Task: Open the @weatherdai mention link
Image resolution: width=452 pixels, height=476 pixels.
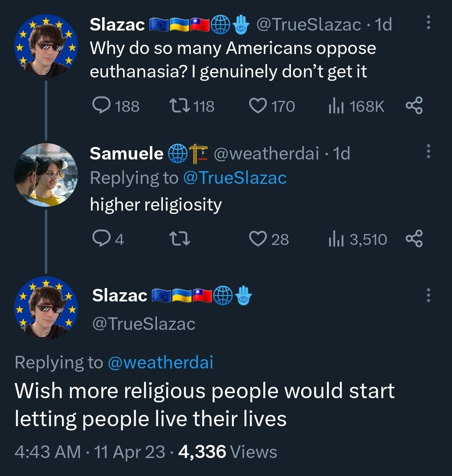Action: click(160, 362)
